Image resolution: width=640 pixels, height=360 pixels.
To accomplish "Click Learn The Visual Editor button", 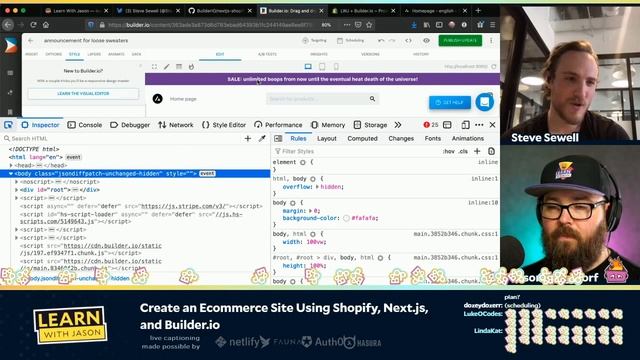I will pos(83,93).
